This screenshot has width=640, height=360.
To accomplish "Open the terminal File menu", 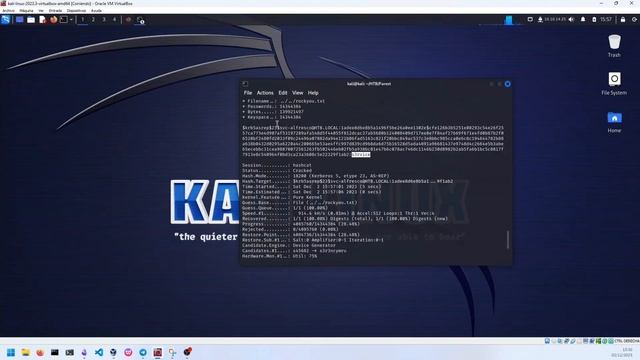I will pyautogui.click(x=248, y=93).
